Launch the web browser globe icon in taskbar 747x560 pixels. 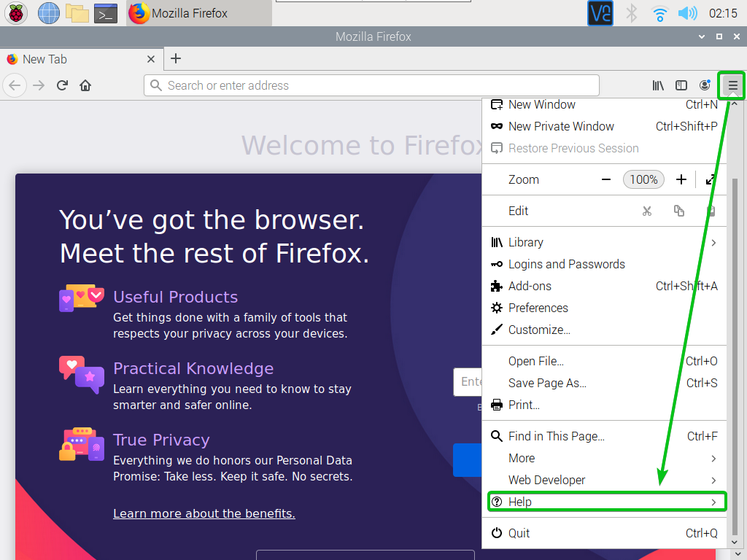tap(49, 13)
